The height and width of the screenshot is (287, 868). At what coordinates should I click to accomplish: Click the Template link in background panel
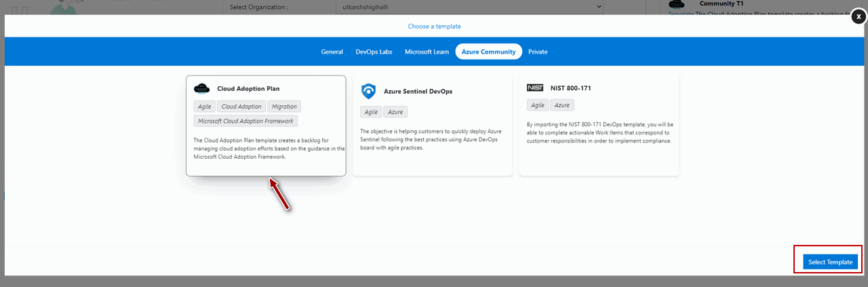pyautogui.click(x=681, y=13)
